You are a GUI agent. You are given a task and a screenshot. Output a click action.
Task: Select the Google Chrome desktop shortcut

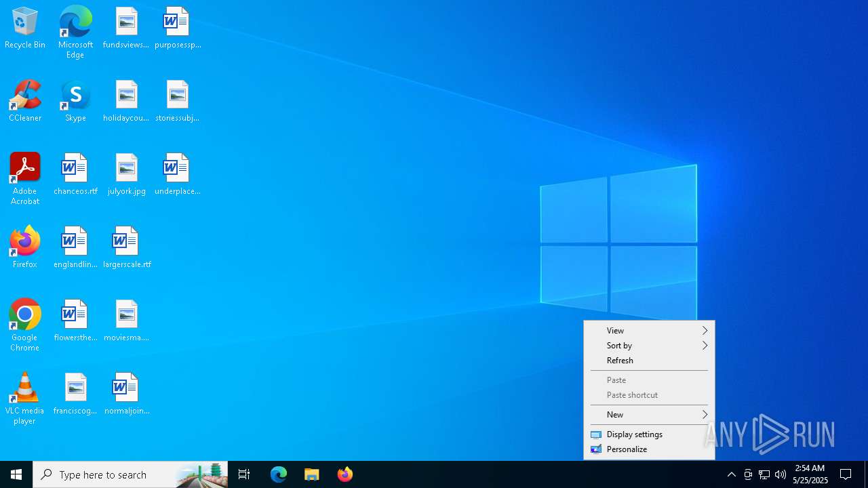click(25, 325)
